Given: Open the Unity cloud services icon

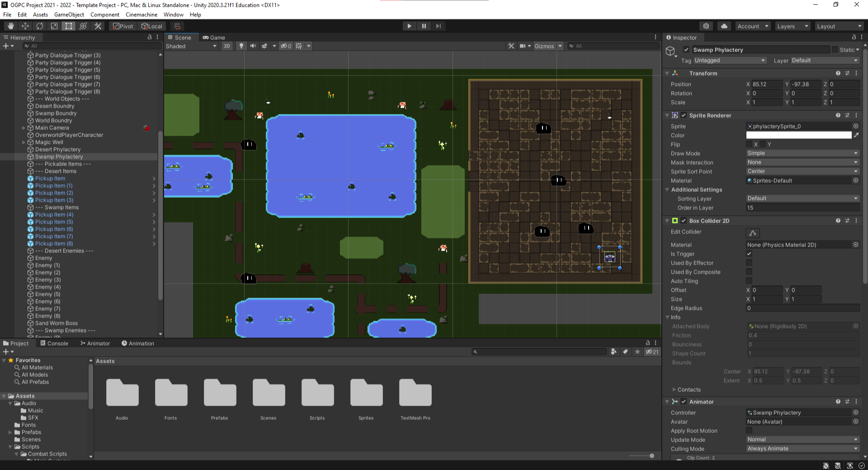Looking at the screenshot, I should pos(724,26).
